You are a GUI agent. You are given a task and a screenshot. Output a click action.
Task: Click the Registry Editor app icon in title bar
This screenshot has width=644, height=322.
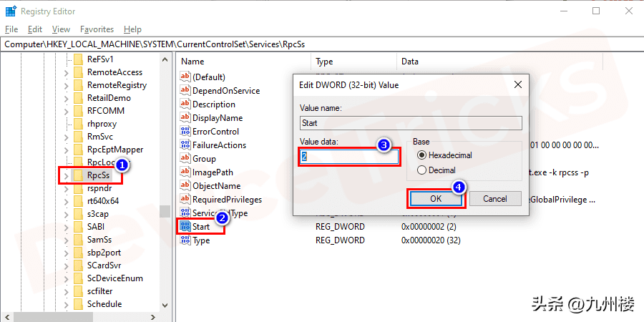tap(10, 11)
